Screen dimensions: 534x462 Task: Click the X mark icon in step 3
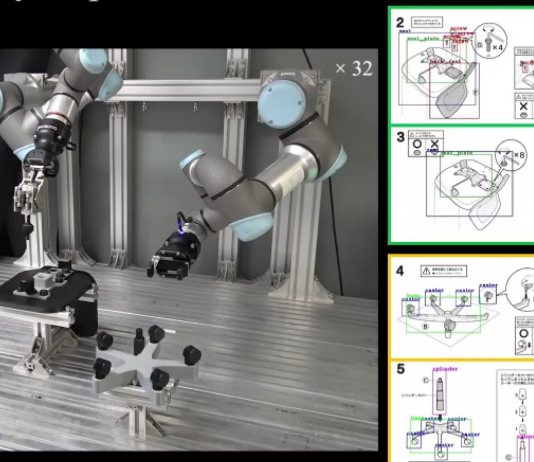coord(434,144)
